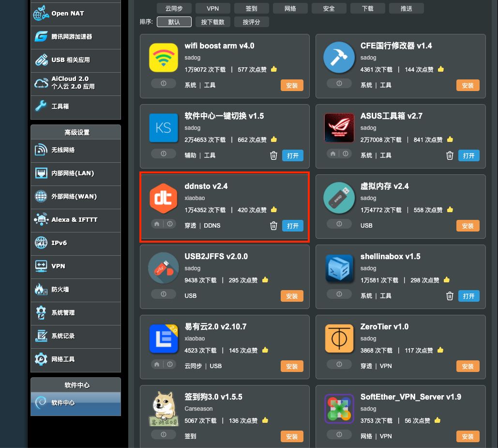Open 腾讯网游加速器 in the sidebar
Viewport: 498px width, 448px height.
pyautogui.click(x=75, y=37)
